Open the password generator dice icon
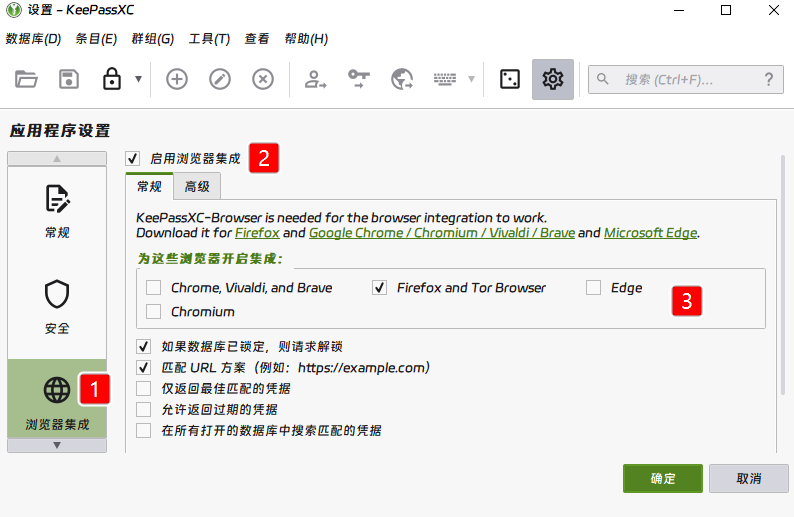This screenshot has width=794, height=517. [x=510, y=79]
